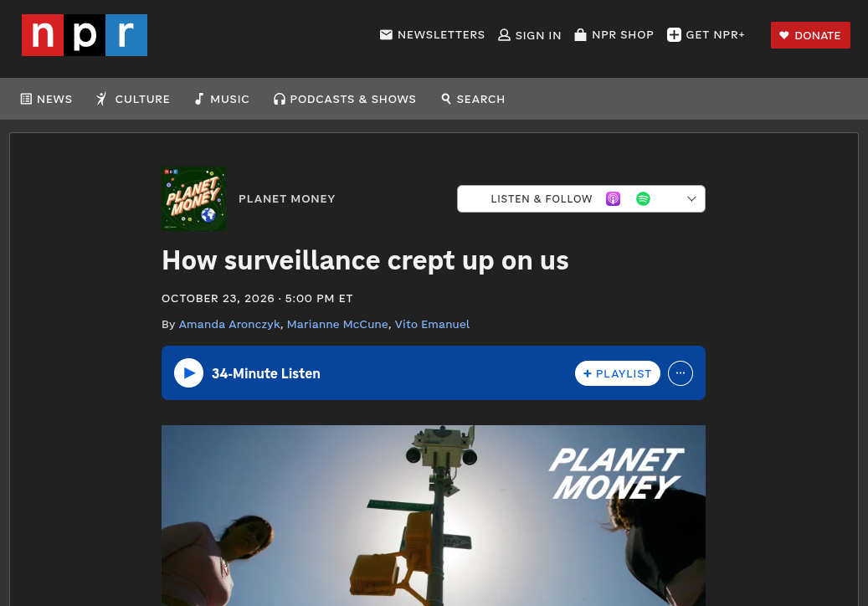Click the News section list icon

[x=26, y=99]
